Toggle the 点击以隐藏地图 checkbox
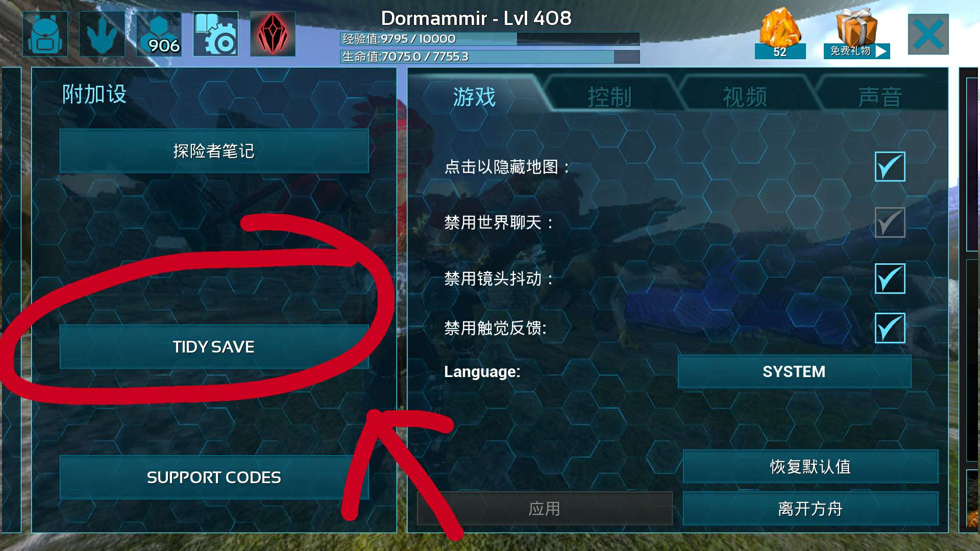Screen dimensions: 980x551 pos(890,166)
